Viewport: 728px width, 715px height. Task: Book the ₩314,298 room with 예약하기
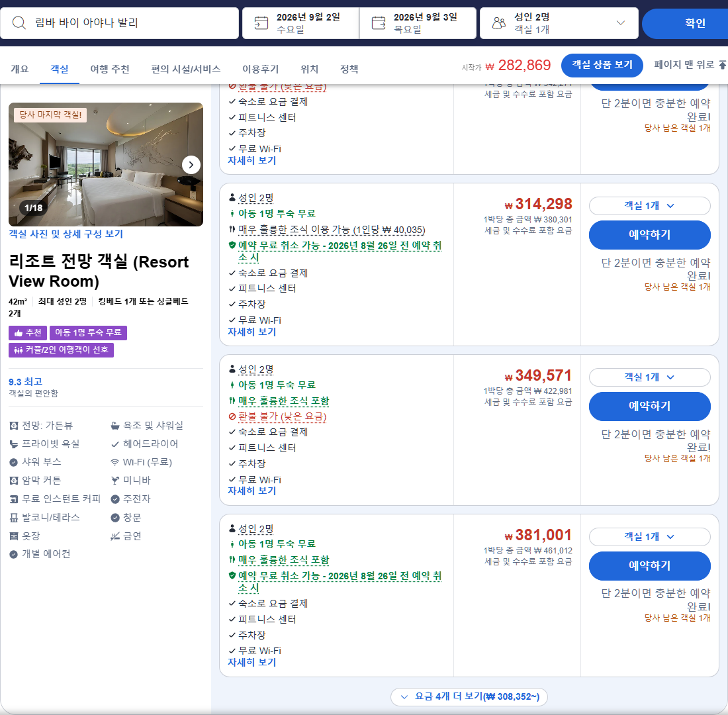click(649, 235)
